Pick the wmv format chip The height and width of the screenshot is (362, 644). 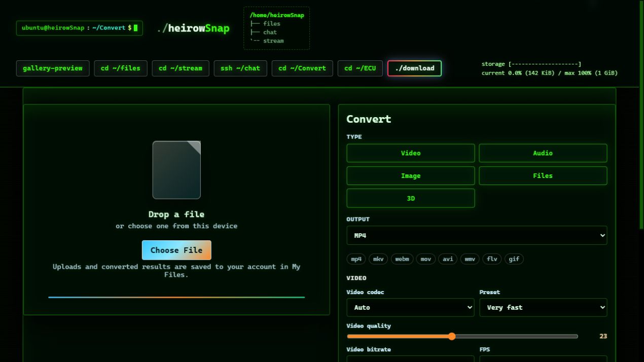click(x=470, y=259)
